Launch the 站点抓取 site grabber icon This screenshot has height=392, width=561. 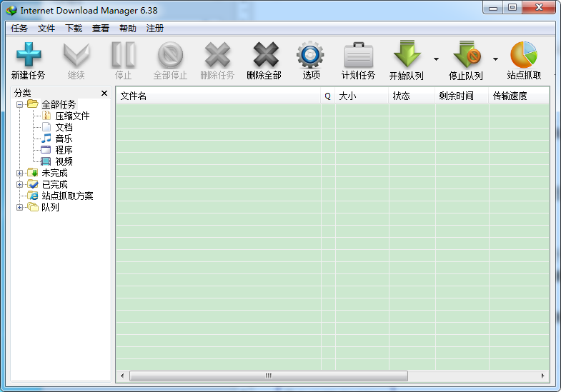523,55
